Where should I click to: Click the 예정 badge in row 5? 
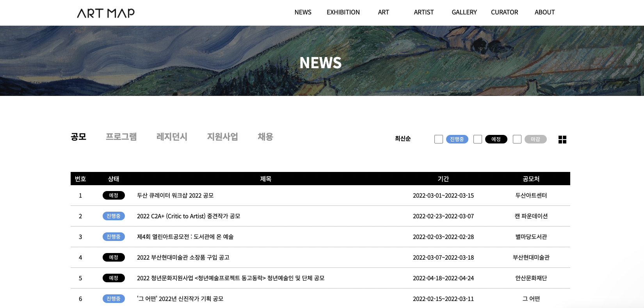(x=114, y=278)
